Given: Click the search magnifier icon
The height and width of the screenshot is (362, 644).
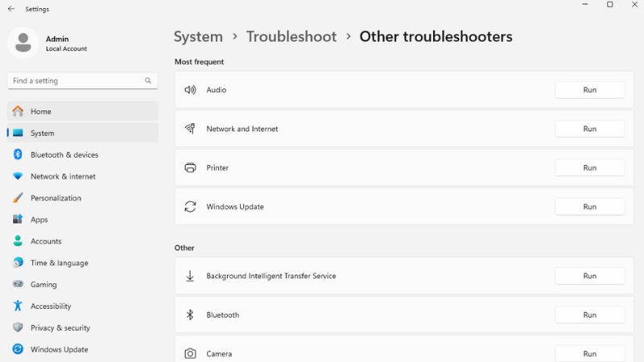Looking at the screenshot, I should tap(148, 80).
